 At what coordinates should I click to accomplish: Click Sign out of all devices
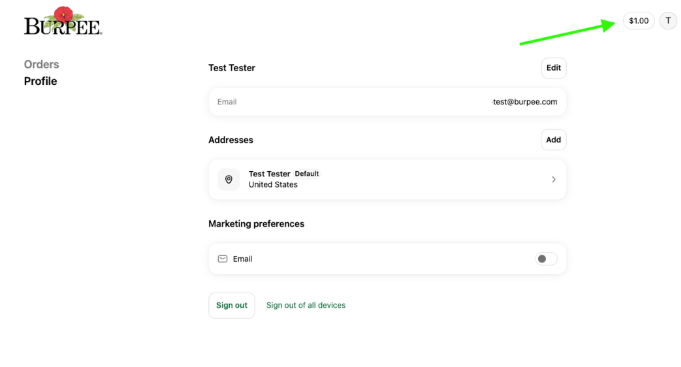(306, 305)
